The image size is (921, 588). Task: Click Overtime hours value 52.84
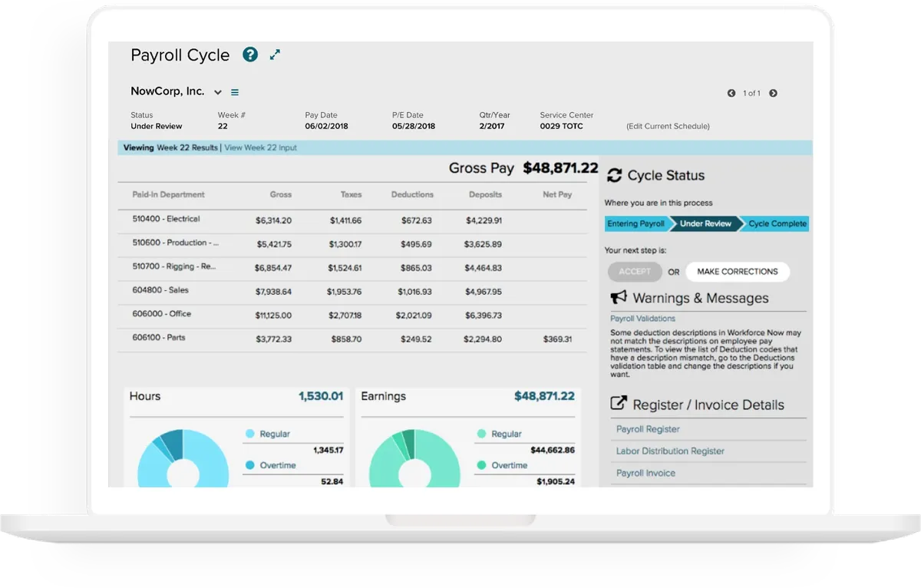pos(332,482)
